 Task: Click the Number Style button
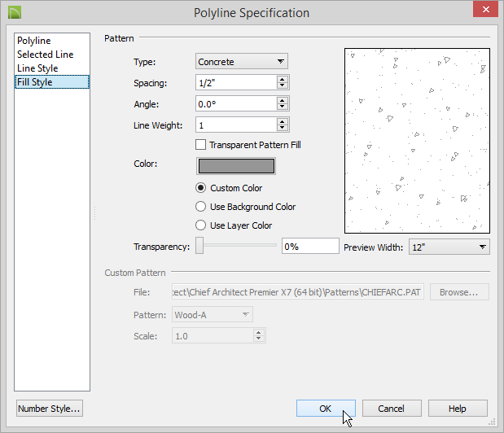point(50,409)
